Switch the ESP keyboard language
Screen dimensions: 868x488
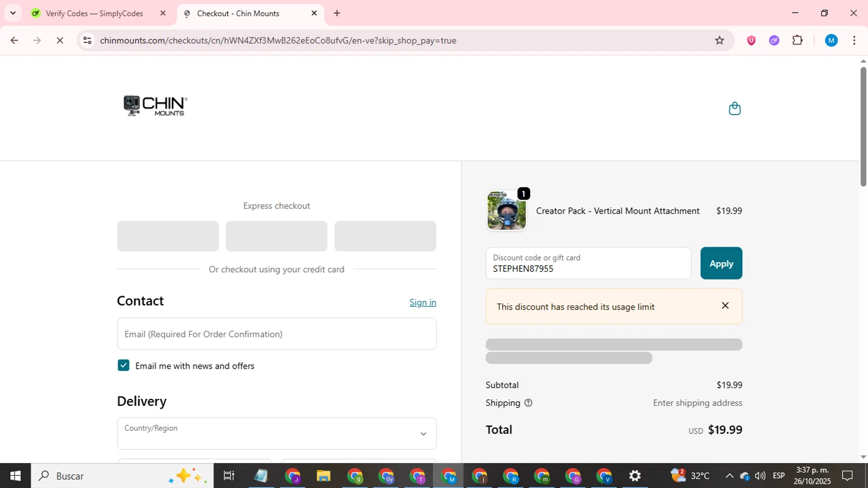click(778, 476)
